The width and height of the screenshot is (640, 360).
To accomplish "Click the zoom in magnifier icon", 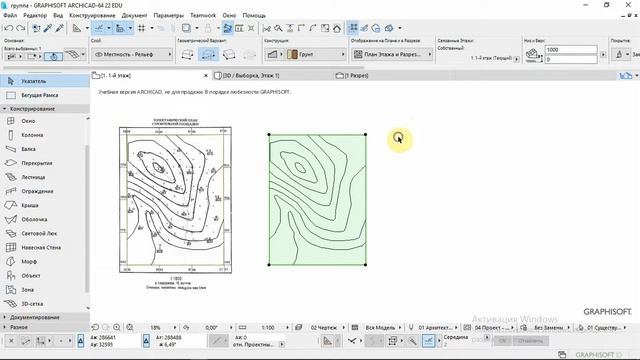I will [x=117, y=327].
